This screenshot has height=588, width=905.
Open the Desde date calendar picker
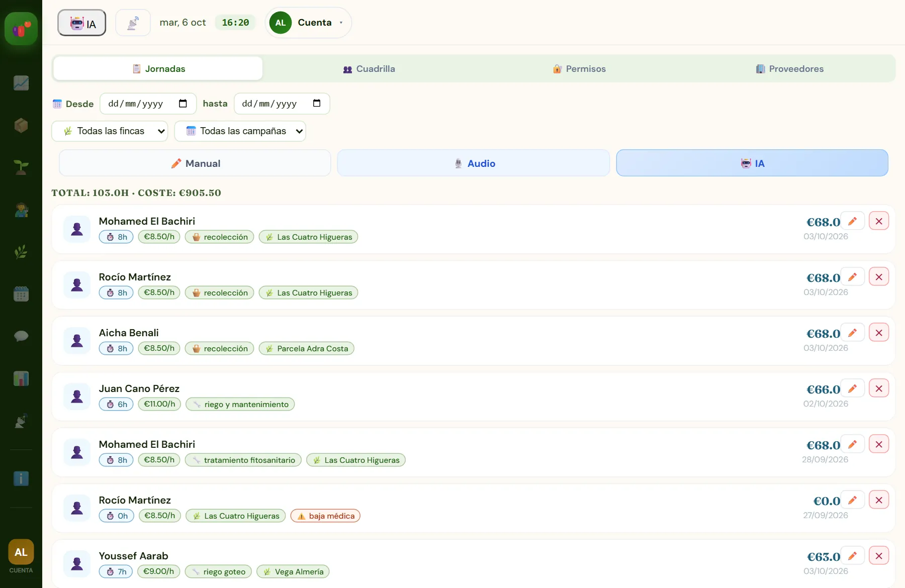(x=183, y=104)
